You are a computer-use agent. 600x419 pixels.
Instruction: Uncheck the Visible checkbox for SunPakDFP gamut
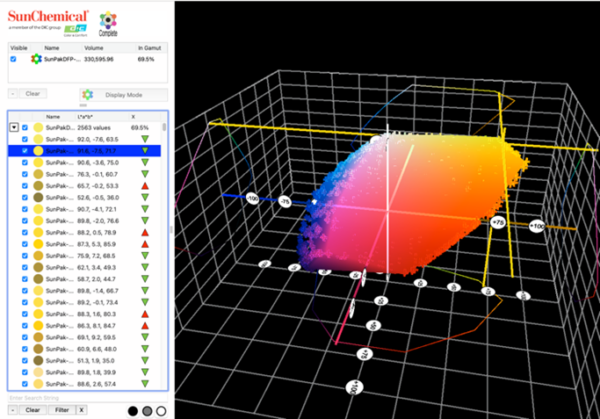coord(12,59)
